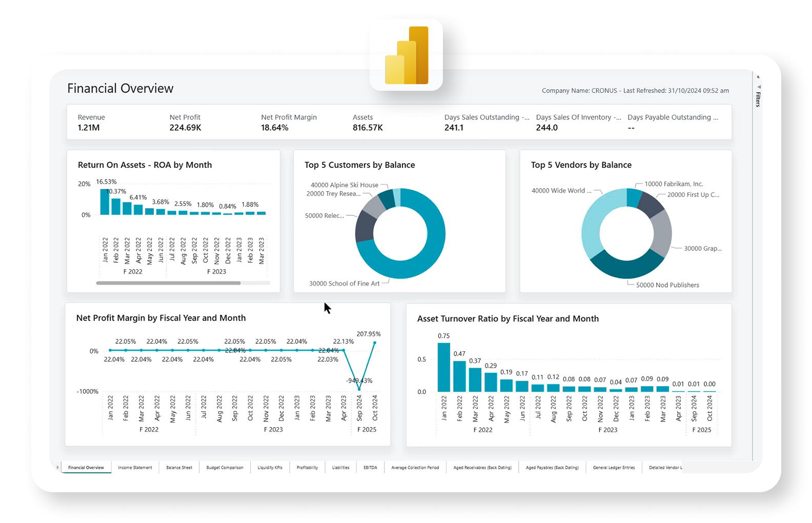This screenshot has width=812, height=523.
Task: Click the 0.75 Jan 2022 turnover bar
Action: [x=443, y=367]
